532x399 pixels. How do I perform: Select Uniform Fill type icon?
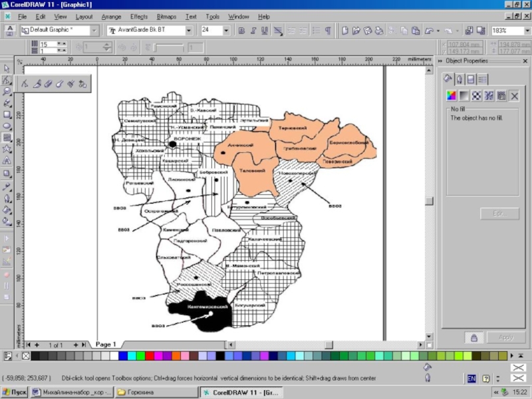tap(451, 96)
